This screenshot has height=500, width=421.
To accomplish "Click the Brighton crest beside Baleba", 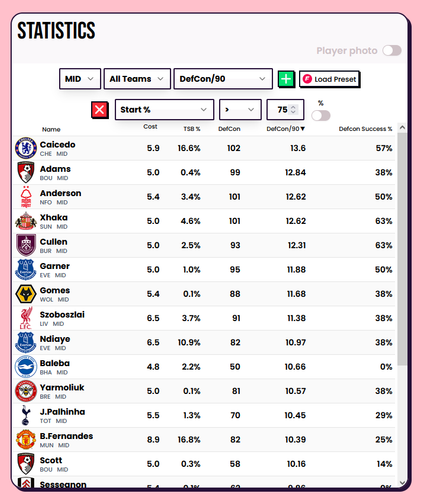I will (x=26, y=367).
